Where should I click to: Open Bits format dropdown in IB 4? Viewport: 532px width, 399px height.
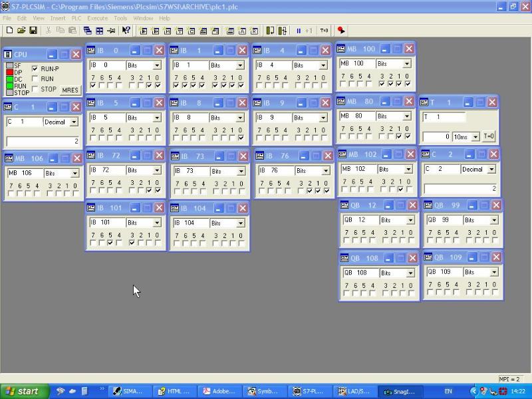pos(323,65)
